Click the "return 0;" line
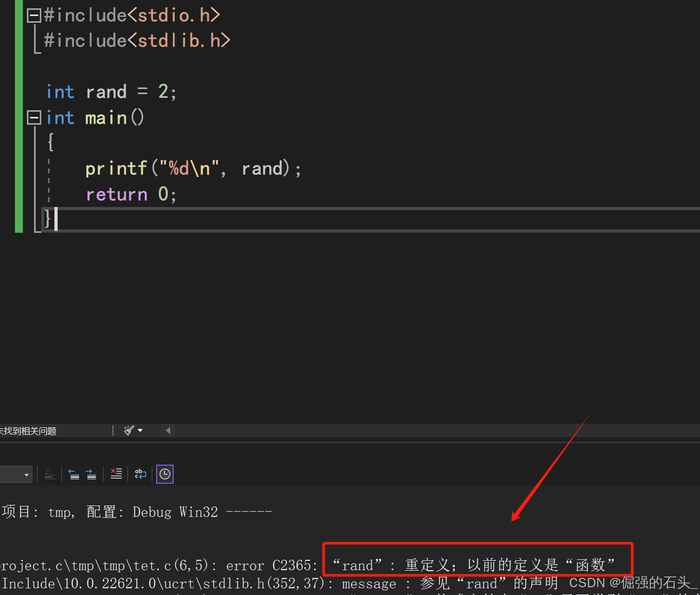This screenshot has width=700, height=595. click(x=131, y=195)
